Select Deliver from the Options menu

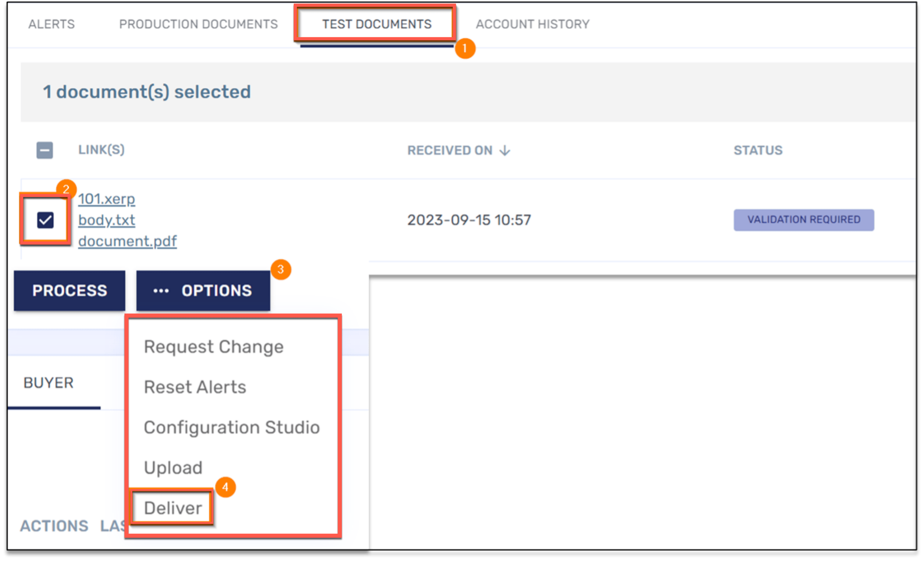tap(173, 507)
